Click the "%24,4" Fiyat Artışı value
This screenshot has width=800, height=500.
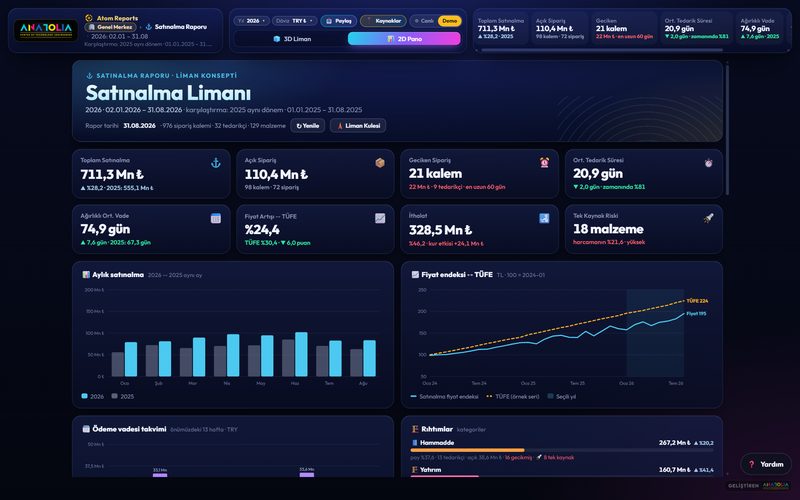(262, 230)
